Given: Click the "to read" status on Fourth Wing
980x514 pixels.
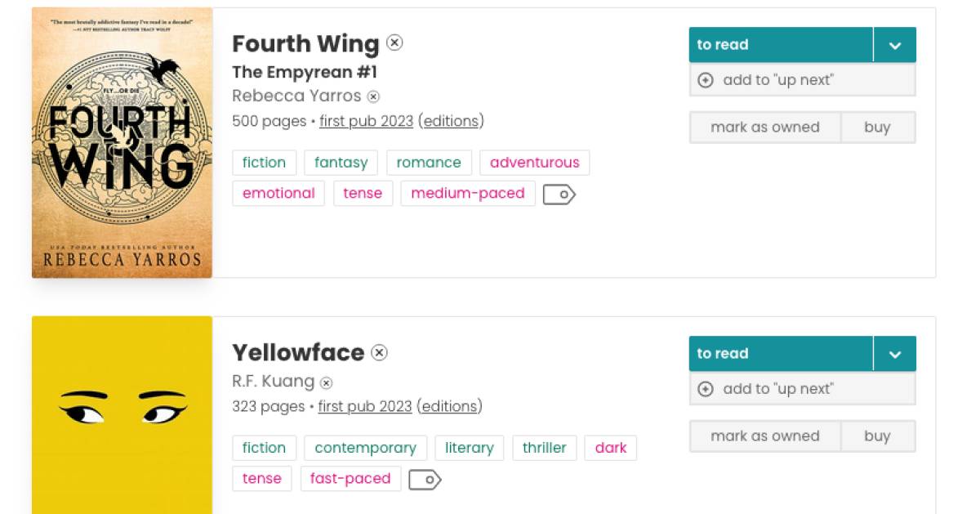Looking at the screenshot, I should pyautogui.click(x=780, y=45).
